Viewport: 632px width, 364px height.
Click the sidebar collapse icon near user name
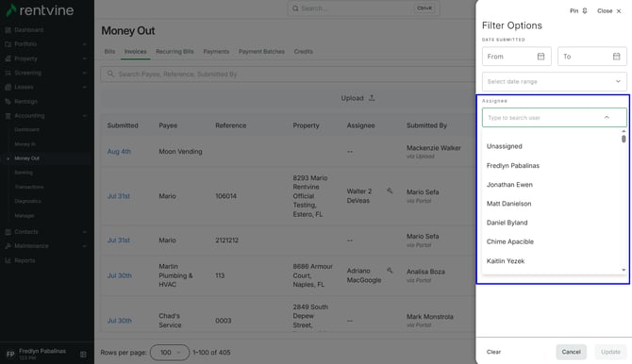[x=83, y=355]
